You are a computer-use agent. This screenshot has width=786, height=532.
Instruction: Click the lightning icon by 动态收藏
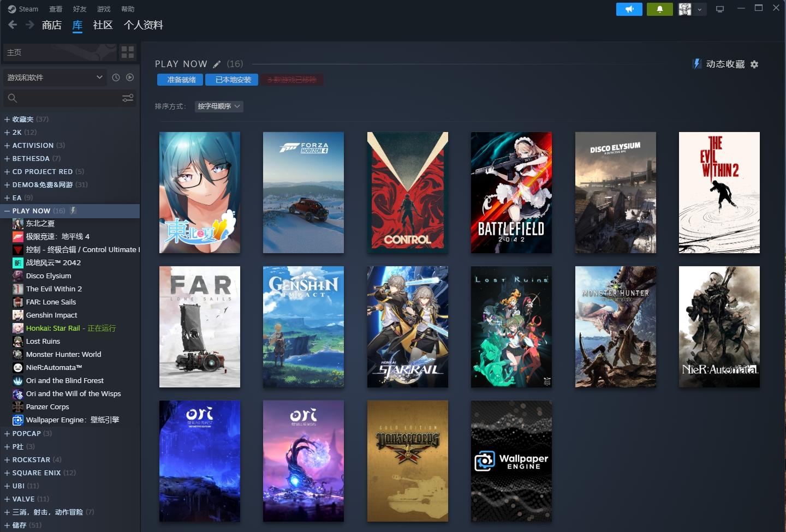(x=696, y=64)
